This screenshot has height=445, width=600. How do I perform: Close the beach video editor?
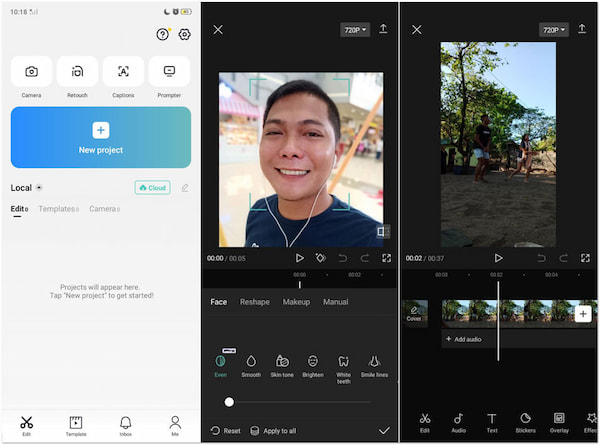[417, 30]
